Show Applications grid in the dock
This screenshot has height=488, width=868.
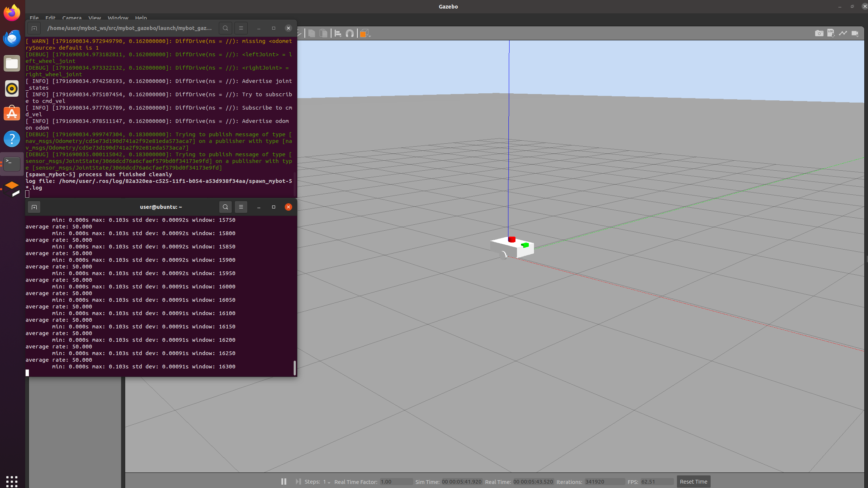pos(12,481)
